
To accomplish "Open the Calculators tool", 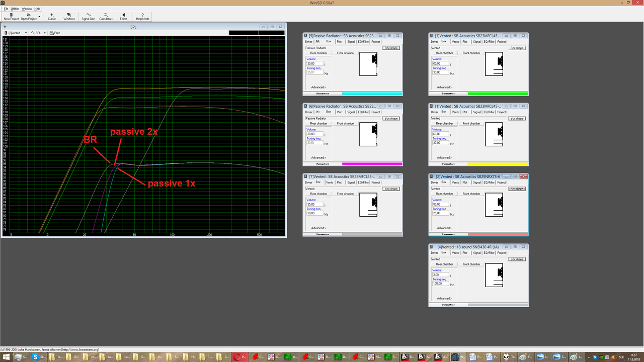I will [106, 15].
